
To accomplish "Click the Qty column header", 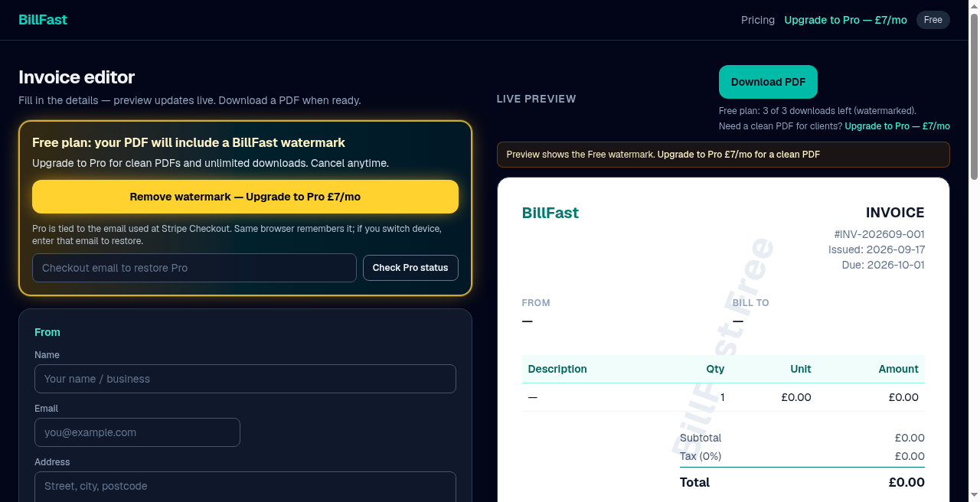I will 715,369.
